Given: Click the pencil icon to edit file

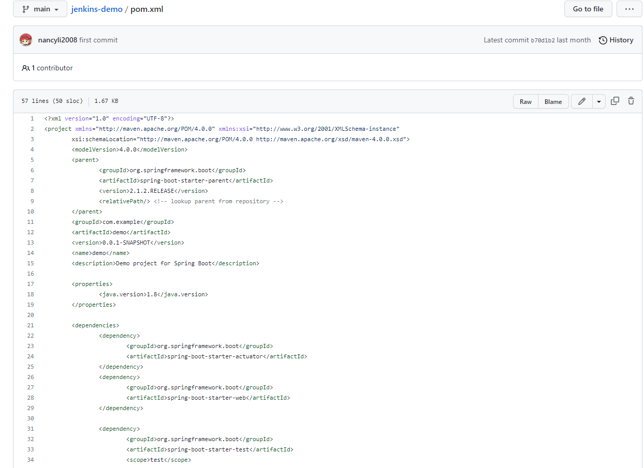Looking at the screenshot, I should [x=581, y=102].
